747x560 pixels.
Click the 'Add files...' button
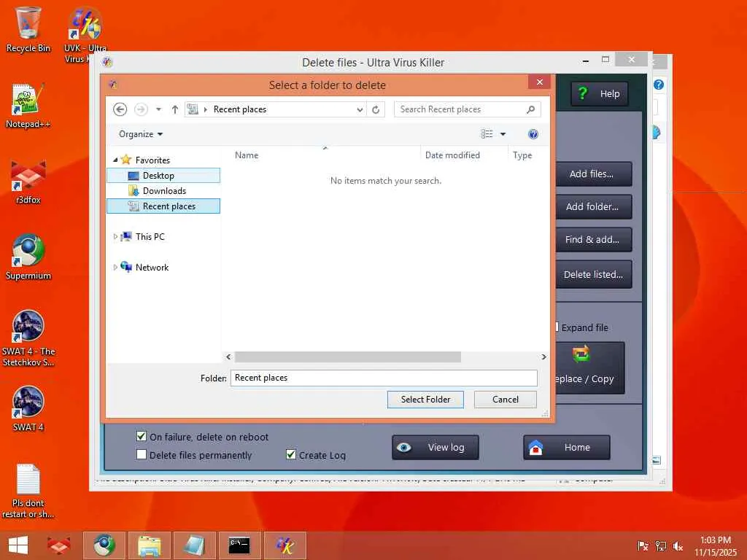point(594,174)
